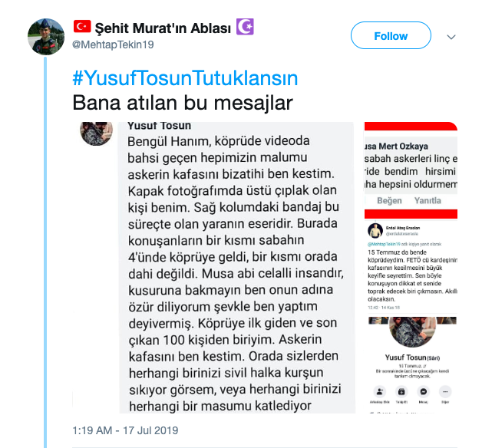The height and width of the screenshot is (448, 482).
Task: Click Yanıtla under Musa Mert Ozkaya comment
Action: point(428,201)
